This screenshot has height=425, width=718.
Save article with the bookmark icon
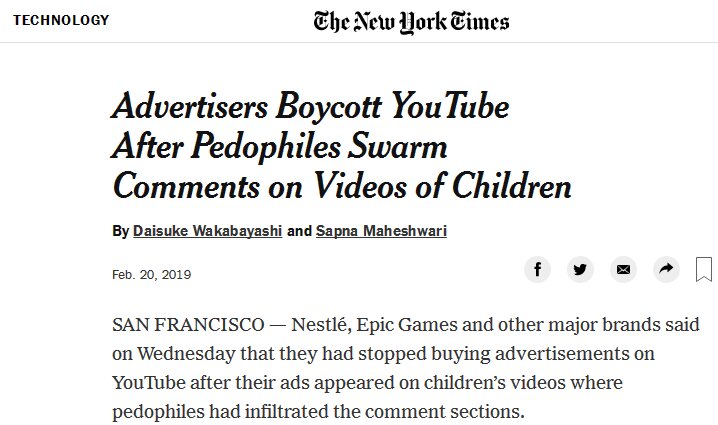(704, 269)
